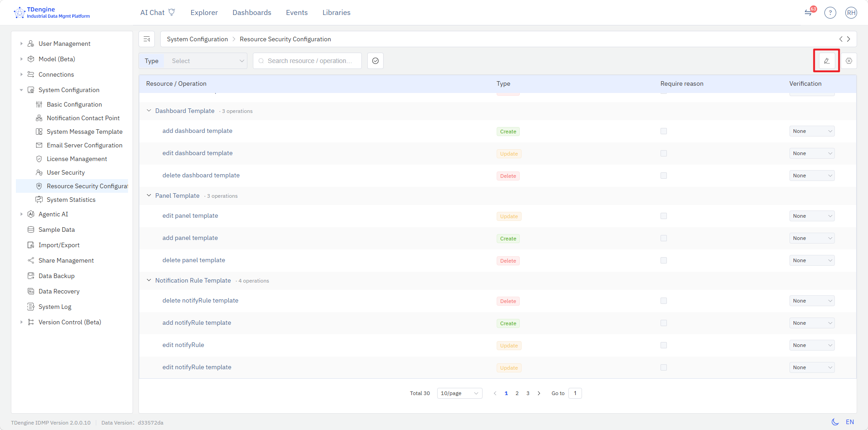
Task: Open the Type Select dropdown
Action: pyautogui.click(x=207, y=61)
